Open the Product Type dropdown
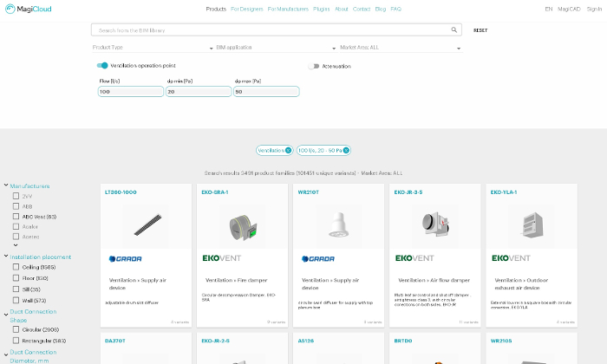Viewport: 607px width, 364px height. (x=152, y=48)
